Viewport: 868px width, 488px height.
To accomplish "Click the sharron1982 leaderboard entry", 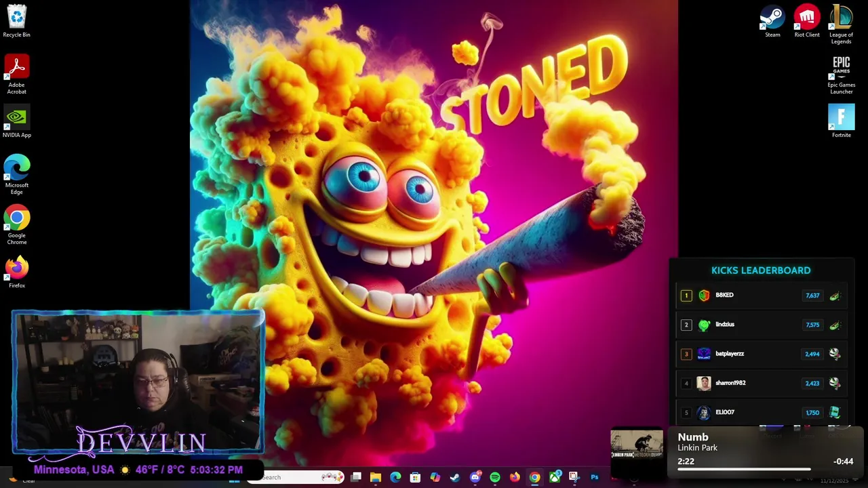I will [762, 383].
